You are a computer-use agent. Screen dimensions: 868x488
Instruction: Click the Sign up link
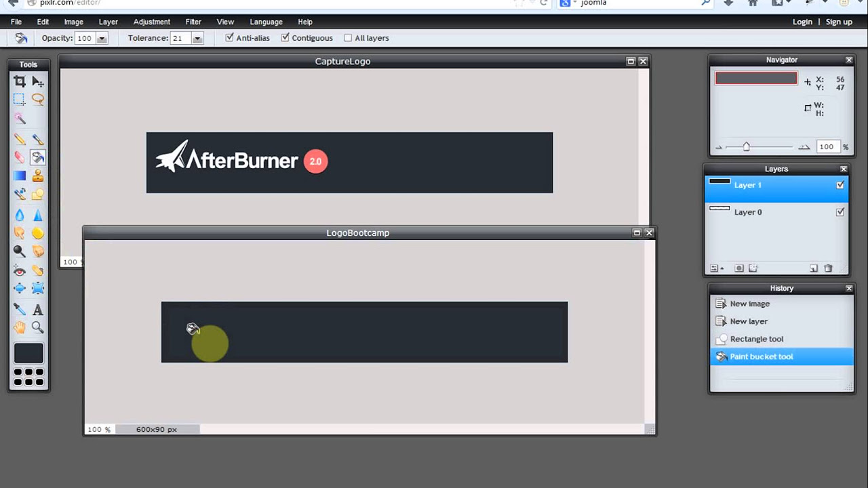click(x=839, y=22)
